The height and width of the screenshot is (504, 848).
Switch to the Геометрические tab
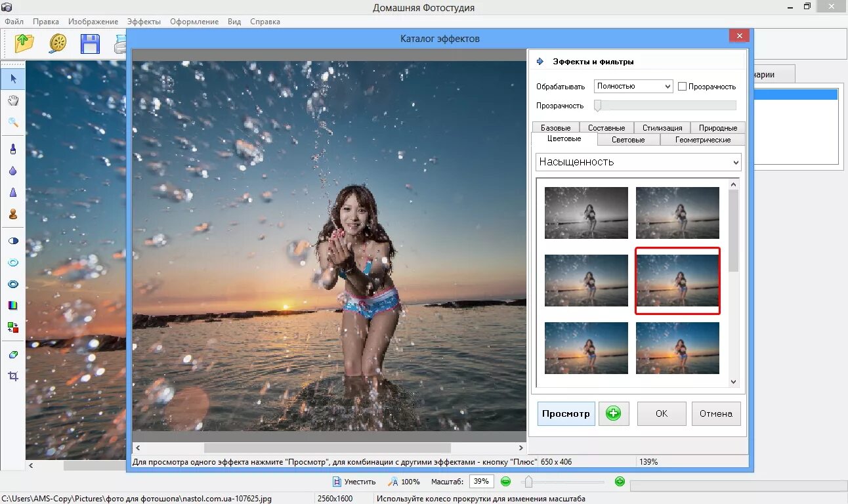tap(703, 140)
